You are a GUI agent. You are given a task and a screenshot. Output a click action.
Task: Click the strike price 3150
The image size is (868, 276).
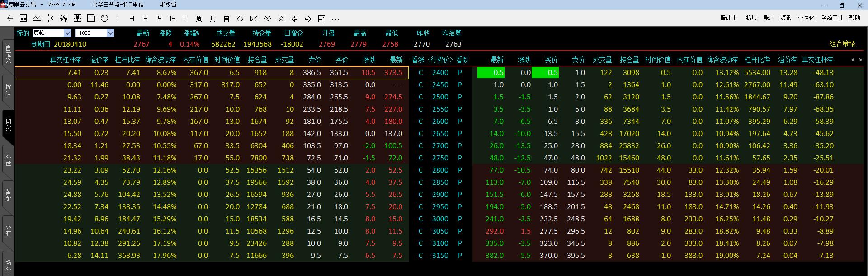440,255
